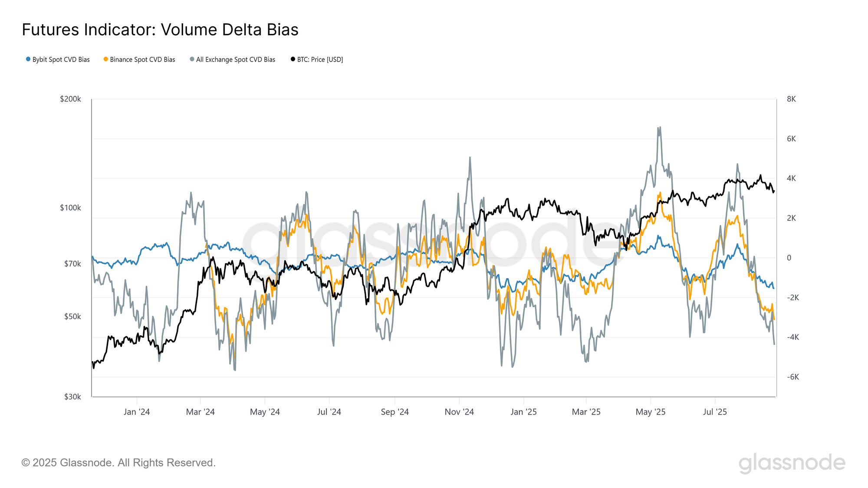Viewport: 868px width, 488px height.
Task: Click the blue Bybit Spot CVD Bias legend dot
Action: tap(28, 59)
